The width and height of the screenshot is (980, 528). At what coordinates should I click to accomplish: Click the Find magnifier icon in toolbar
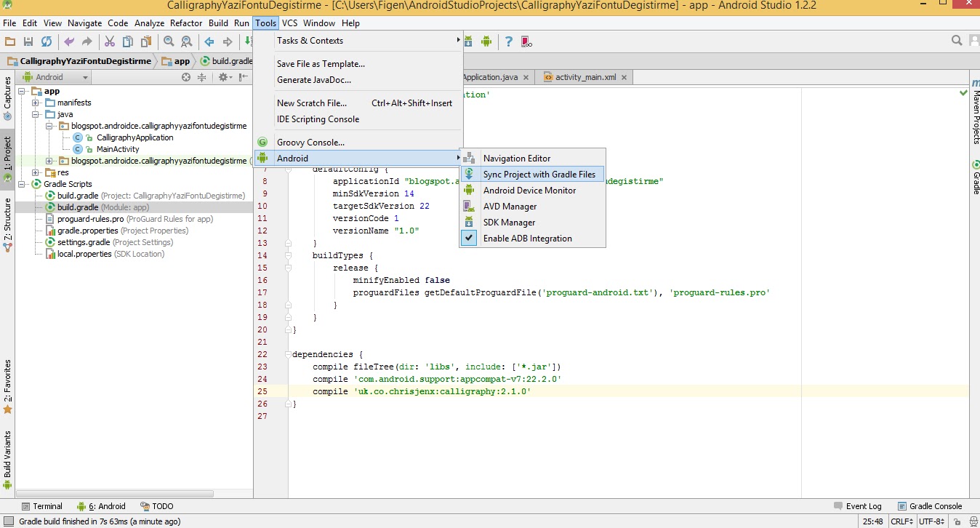[x=169, y=42]
